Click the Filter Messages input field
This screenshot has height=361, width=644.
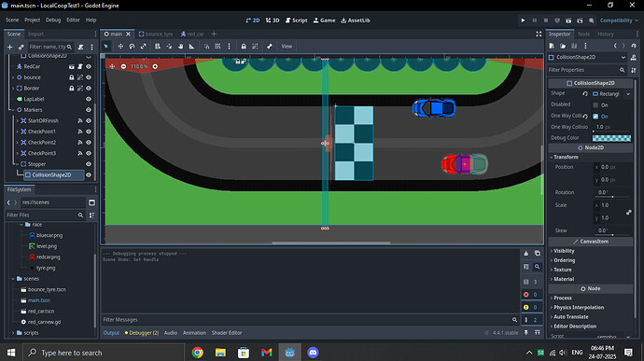(x=310, y=320)
